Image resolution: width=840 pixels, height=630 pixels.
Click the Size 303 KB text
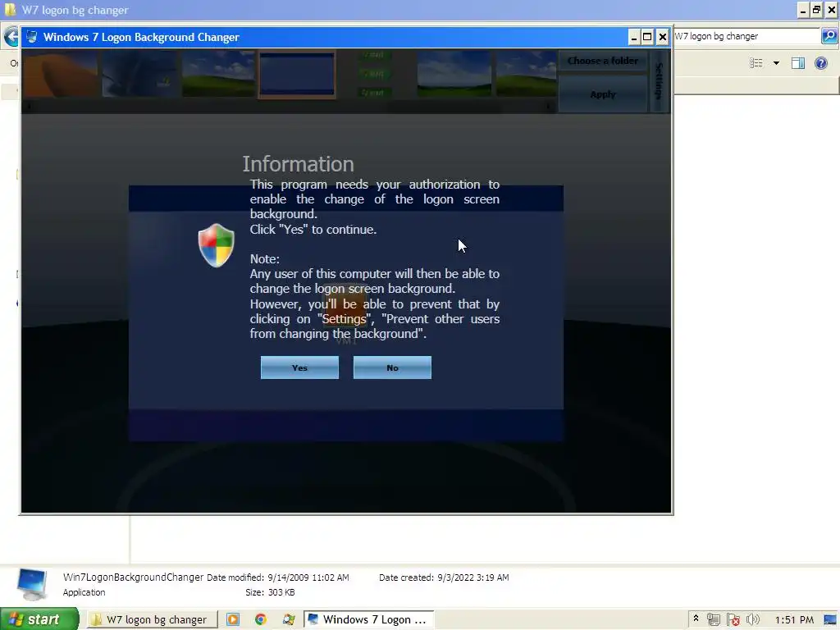(270, 592)
